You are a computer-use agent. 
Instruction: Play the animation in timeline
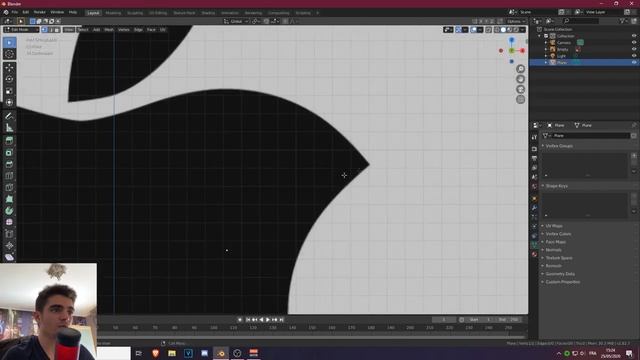(268, 320)
